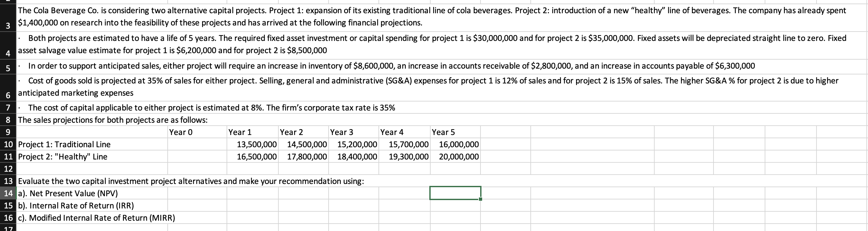Select the Project 2: "Healthy" Line cell

point(92,157)
